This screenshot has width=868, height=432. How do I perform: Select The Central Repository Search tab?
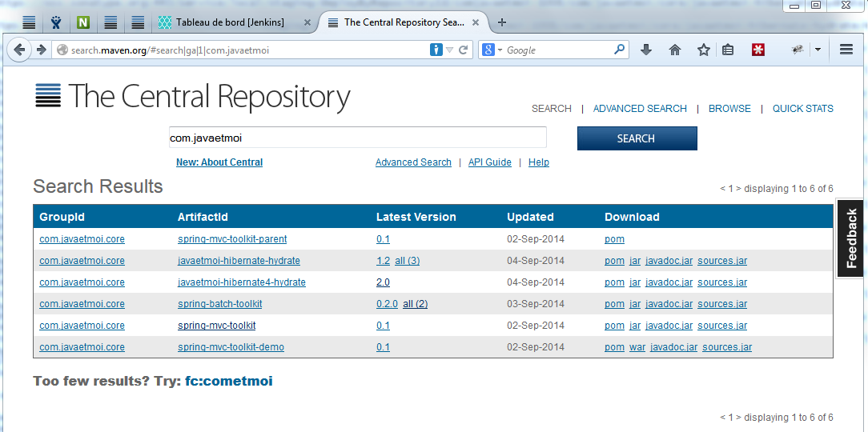(404, 22)
